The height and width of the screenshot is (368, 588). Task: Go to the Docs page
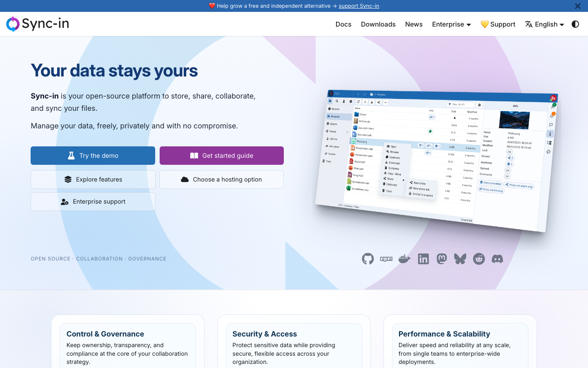click(x=343, y=24)
